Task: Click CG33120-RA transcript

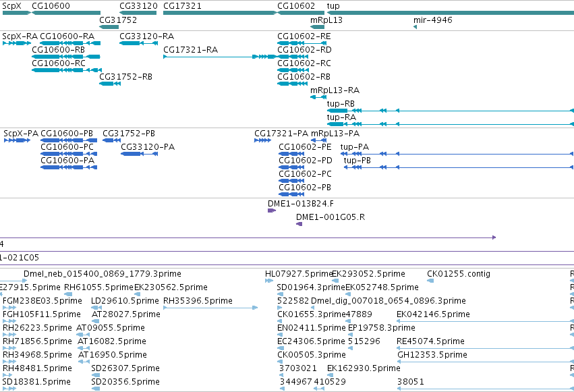Action: (x=139, y=43)
